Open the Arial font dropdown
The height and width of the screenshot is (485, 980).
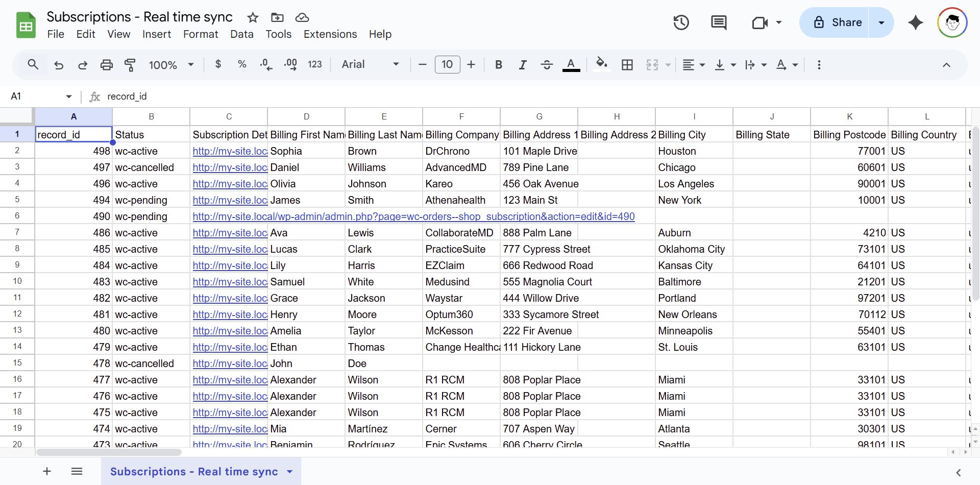370,64
